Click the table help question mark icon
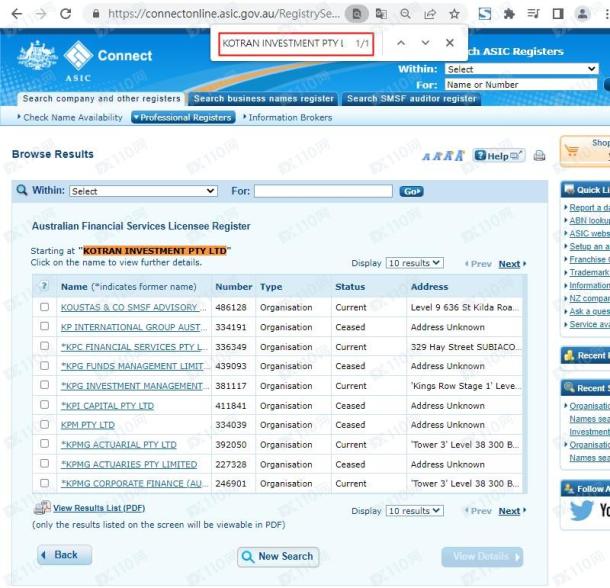 pyautogui.click(x=44, y=286)
